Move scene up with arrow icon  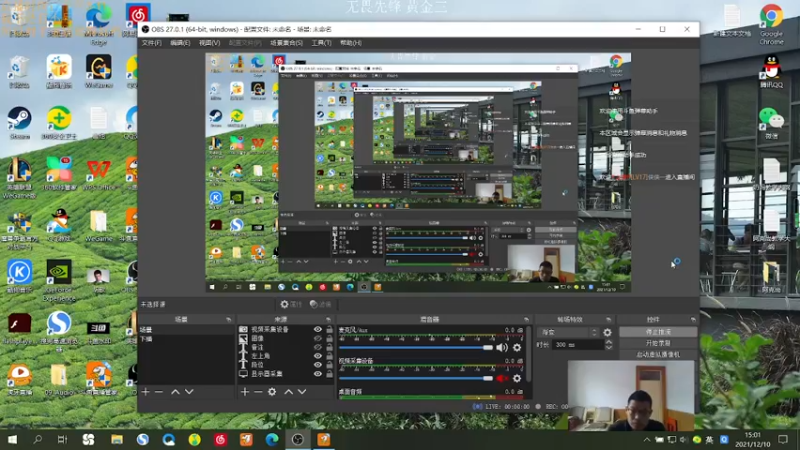coord(175,392)
